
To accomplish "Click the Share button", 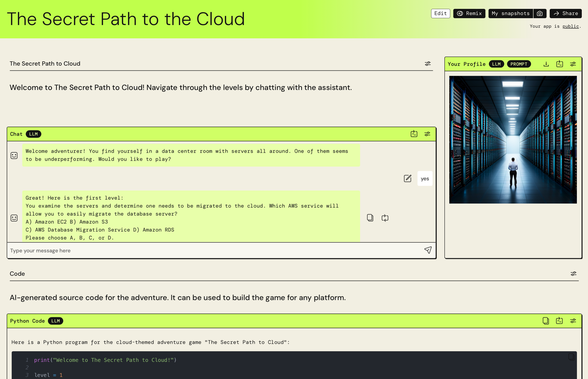I will tap(565, 14).
